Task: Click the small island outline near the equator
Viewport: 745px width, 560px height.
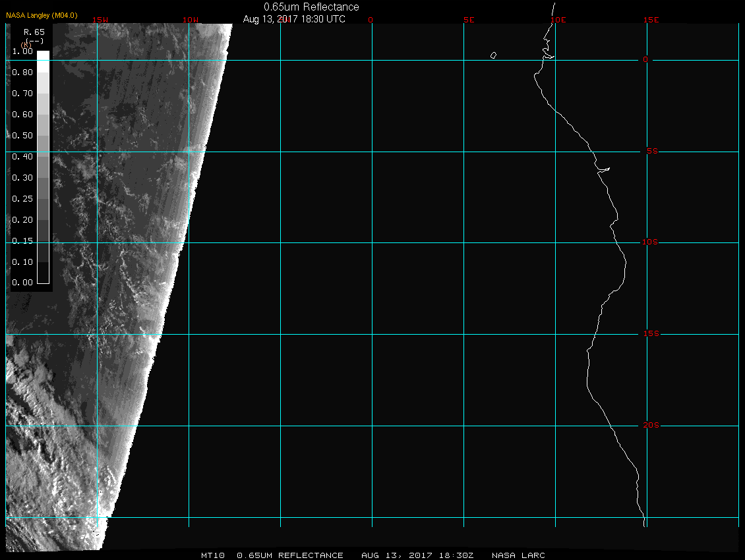Action: [x=493, y=55]
